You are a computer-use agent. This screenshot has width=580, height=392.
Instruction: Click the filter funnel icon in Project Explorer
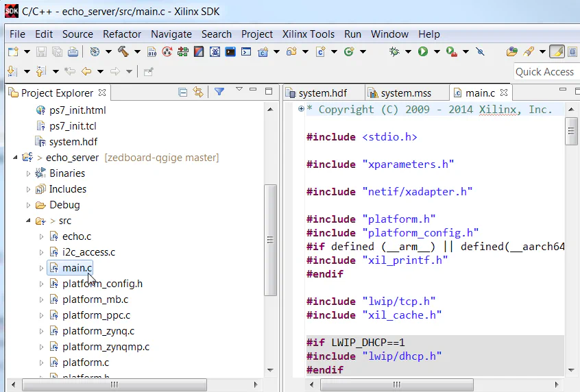(x=219, y=92)
